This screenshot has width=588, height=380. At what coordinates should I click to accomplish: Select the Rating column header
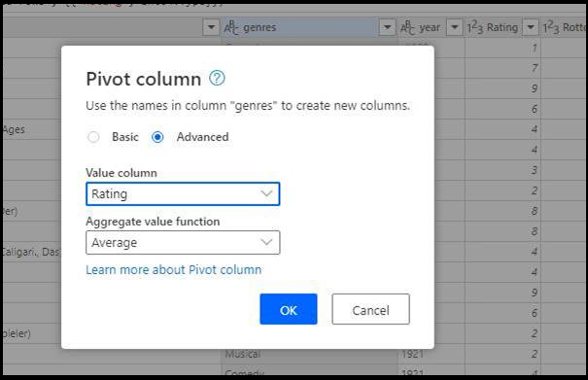coord(502,27)
